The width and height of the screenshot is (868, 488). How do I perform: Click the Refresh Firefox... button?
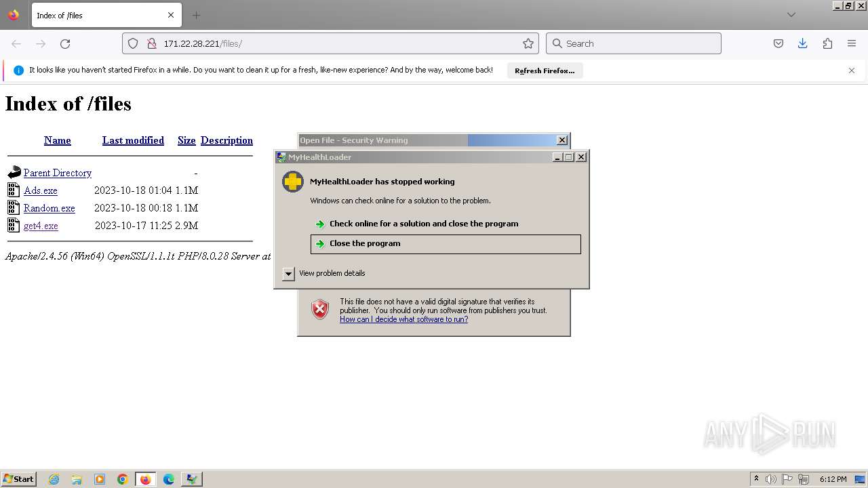coord(545,70)
